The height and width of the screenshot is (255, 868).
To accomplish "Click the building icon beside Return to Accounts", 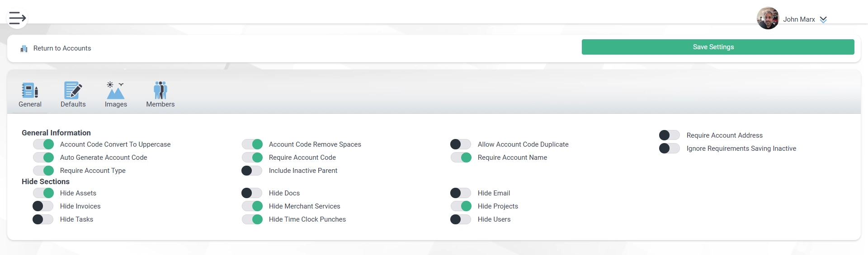I will (24, 49).
